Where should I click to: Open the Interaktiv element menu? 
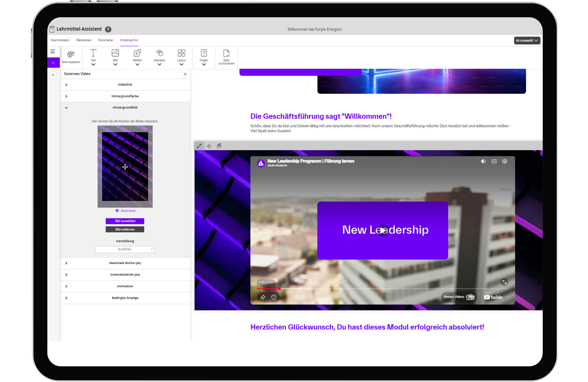(159, 57)
